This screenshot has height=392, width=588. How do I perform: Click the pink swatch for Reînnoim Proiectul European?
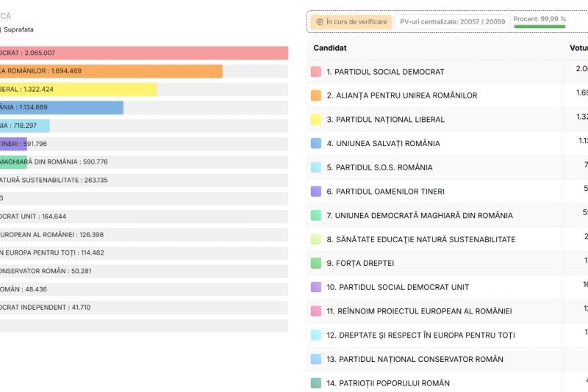316,311
